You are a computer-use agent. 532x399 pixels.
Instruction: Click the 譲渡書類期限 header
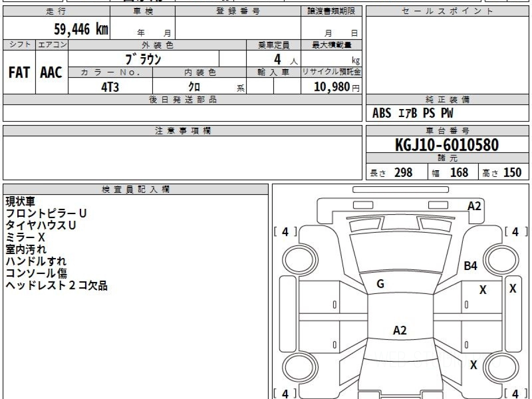(x=332, y=12)
